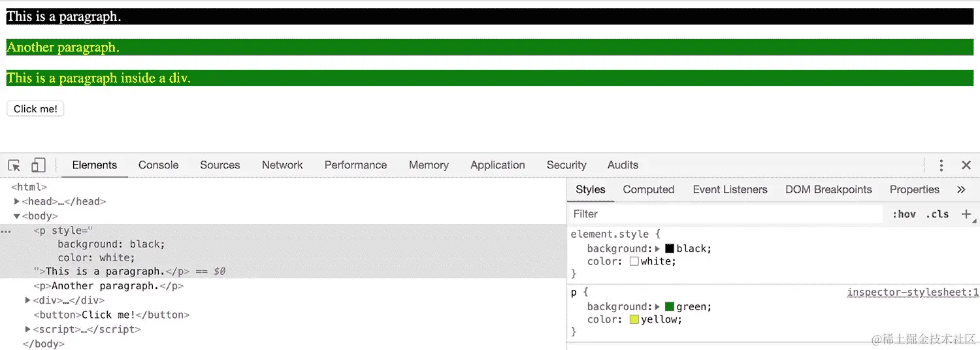Toggle the :hov element state panel

tap(904, 214)
